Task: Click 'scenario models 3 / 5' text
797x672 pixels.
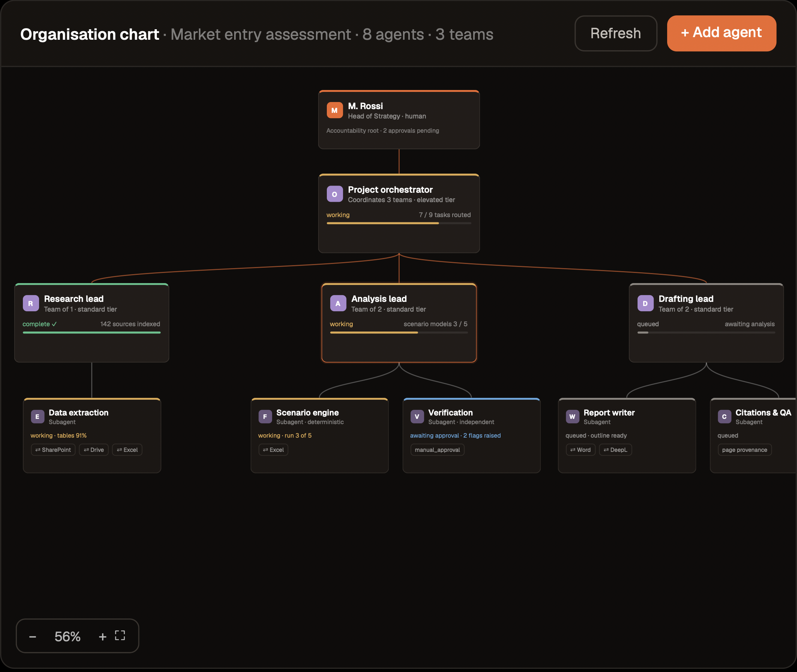Action: click(x=435, y=324)
